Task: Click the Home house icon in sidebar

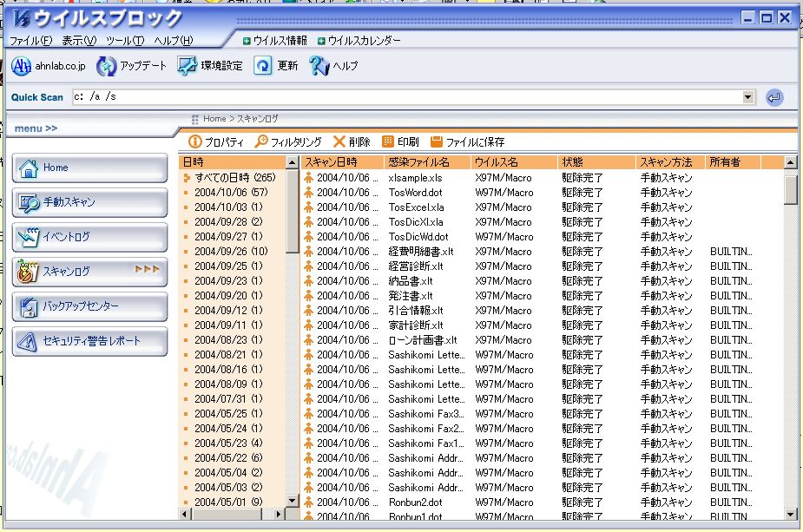Action: pos(29,168)
